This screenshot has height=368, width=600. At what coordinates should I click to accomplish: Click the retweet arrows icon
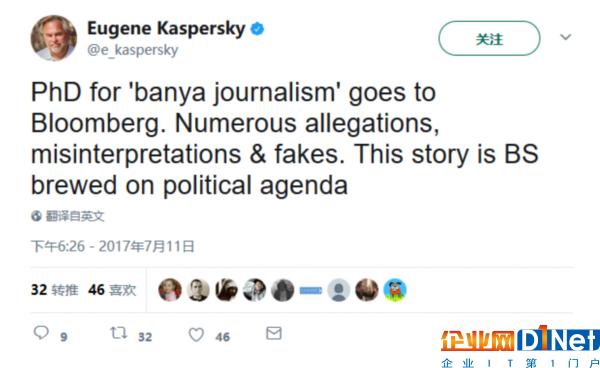119,333
